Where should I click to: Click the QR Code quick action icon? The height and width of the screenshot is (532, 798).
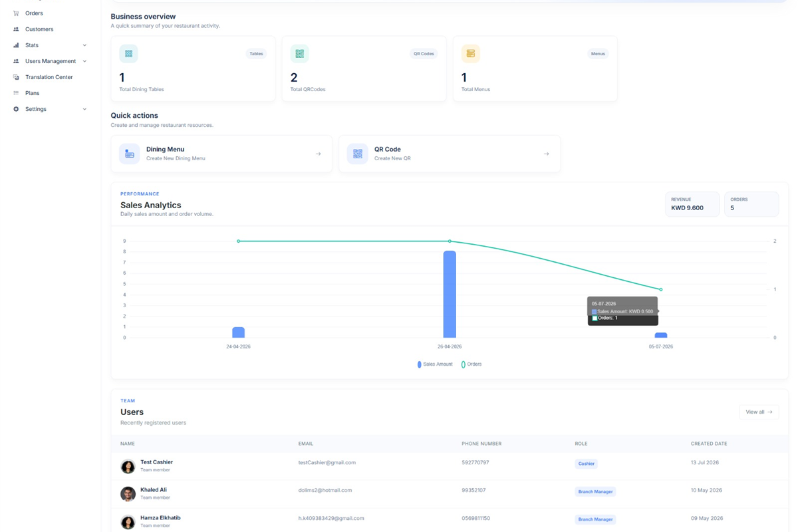point(358,154)
